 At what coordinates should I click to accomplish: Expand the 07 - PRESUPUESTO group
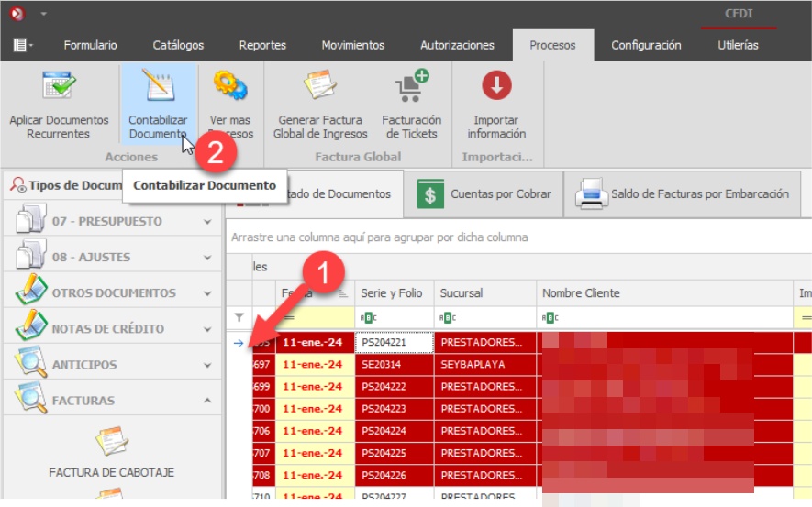coord(207,222)
